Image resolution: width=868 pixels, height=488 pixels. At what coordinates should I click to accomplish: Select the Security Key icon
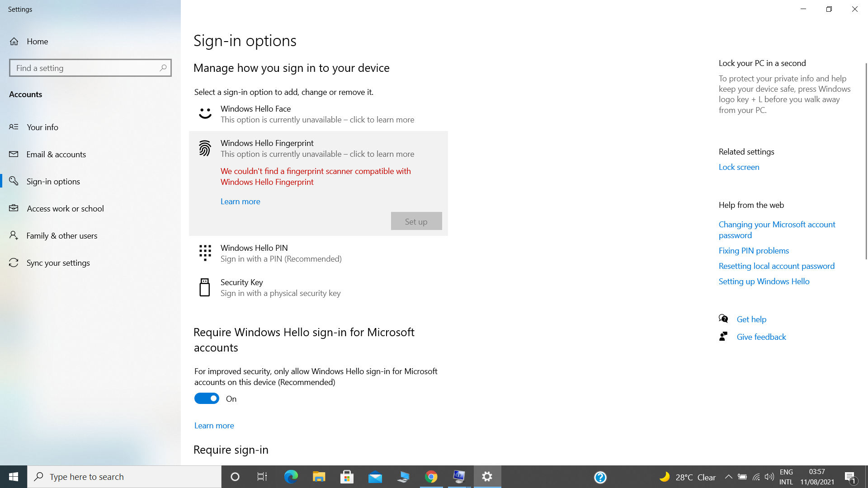click(205, 287)
